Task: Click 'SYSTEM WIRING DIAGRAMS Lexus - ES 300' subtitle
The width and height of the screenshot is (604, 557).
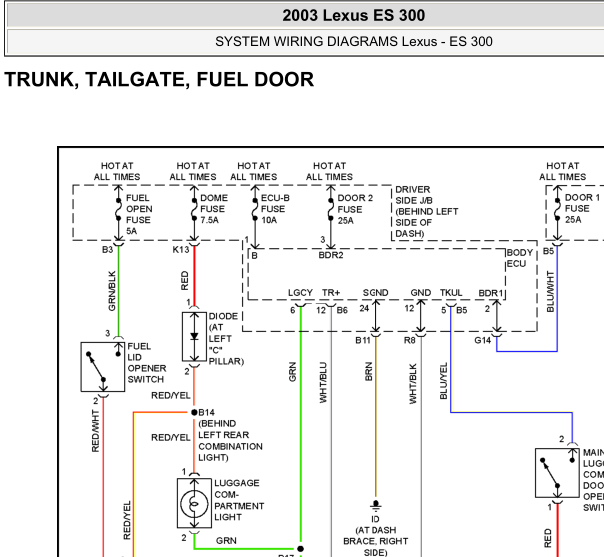Action: click(x=354, y=42)
